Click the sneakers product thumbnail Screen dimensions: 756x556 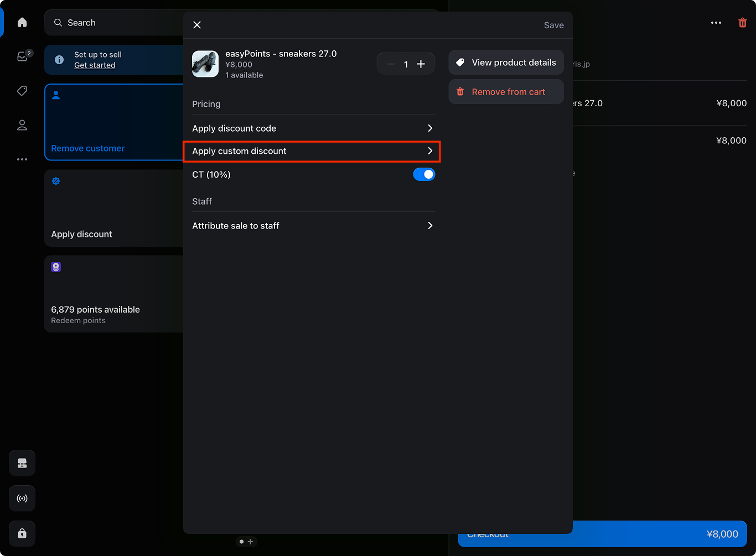coord(205,64)
